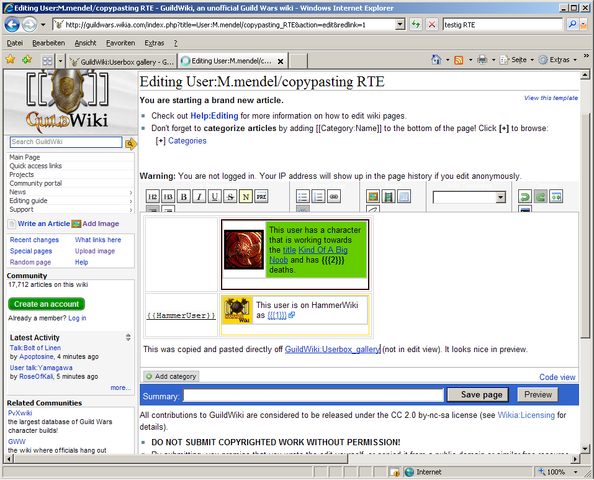Click the Save page button
Viewport: 594px width, 480px height.
[x=478, y=395]
